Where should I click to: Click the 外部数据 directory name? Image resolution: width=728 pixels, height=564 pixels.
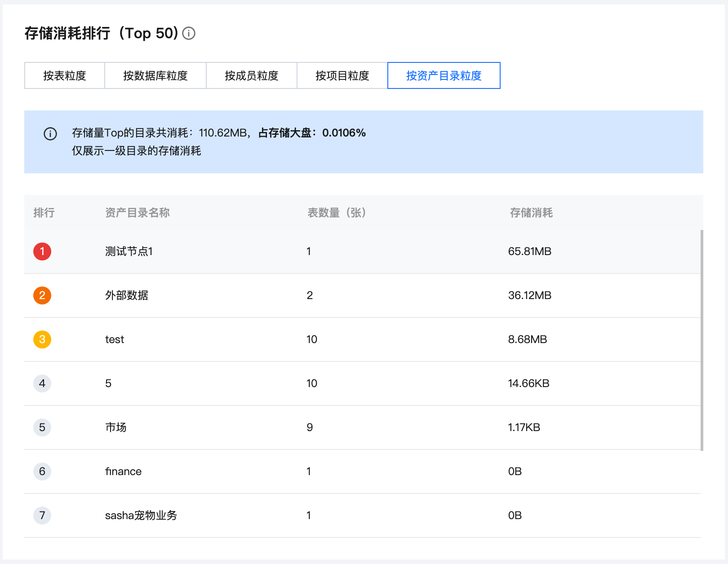click(127, 295)
